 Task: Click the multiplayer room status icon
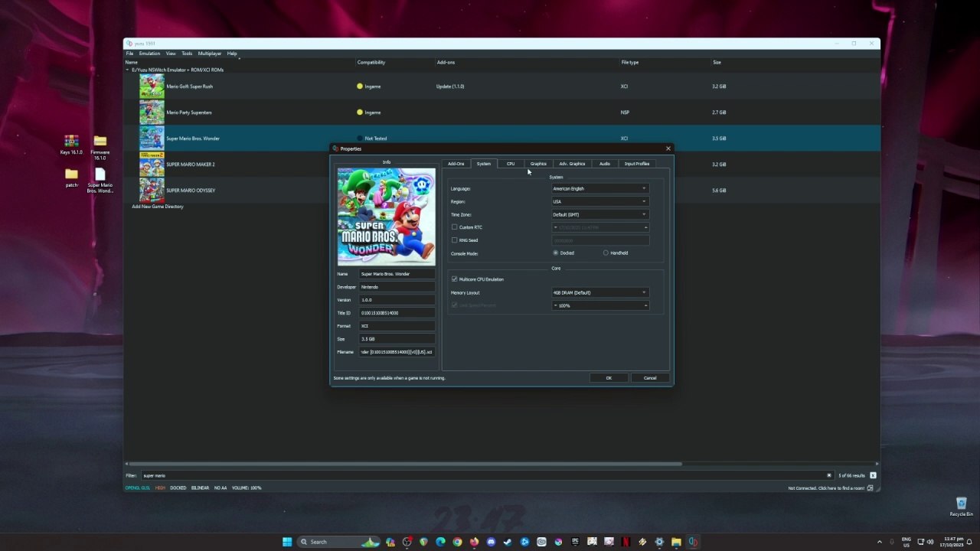pyautogui.click(x=871, y=487)
